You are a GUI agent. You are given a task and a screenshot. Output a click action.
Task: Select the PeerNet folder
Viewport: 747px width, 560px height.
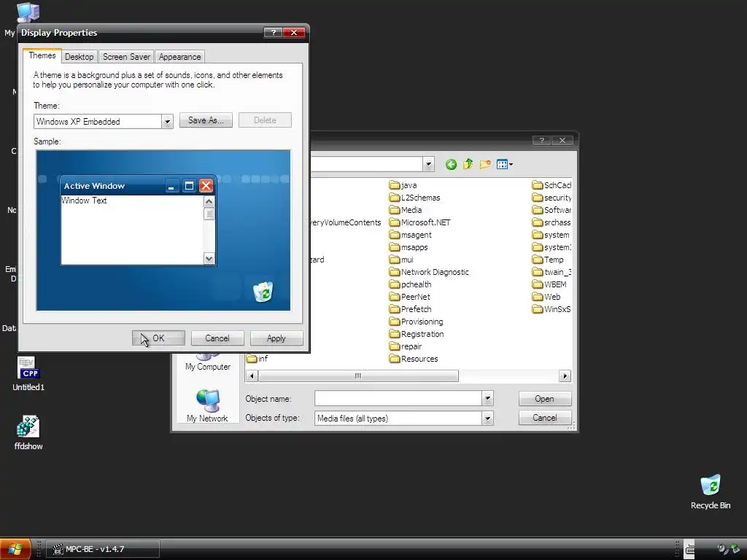click(x=410, y=297)
